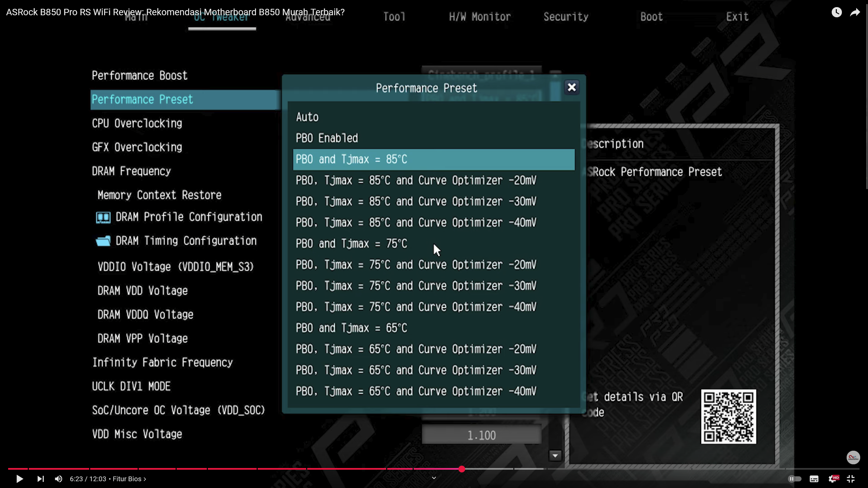Exit fullscreen mode
The height and width of the screenshot is (488, 868).
[x=851, y=479]
